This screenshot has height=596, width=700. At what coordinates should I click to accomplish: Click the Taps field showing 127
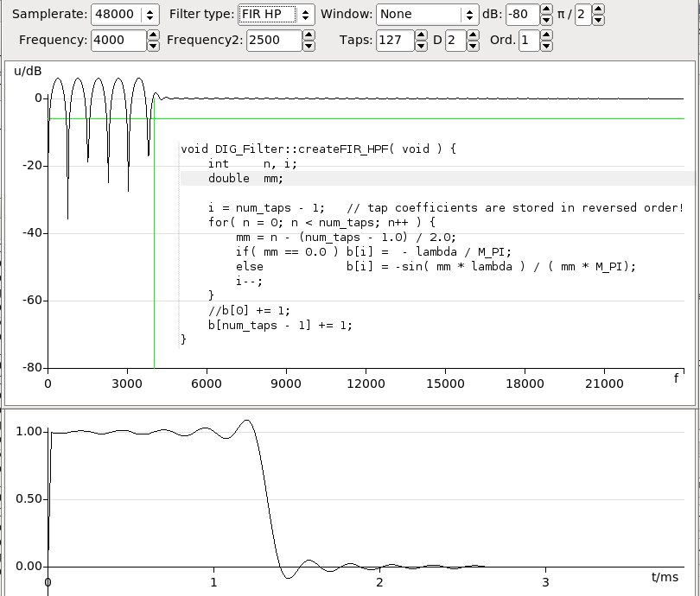point(396,40)
